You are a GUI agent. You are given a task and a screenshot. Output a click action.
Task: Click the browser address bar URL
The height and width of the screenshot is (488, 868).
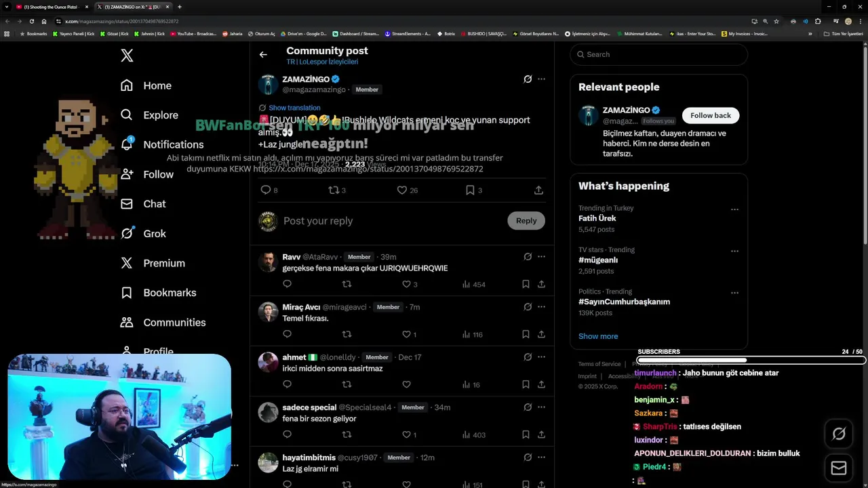coord(122,21)
